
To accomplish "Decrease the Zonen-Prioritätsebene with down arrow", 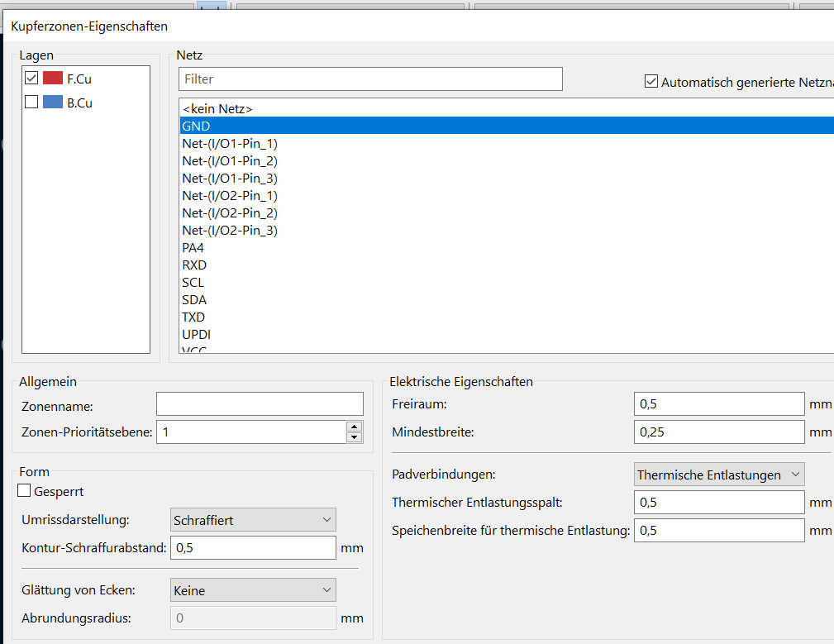I will pyautogui.click(x=355, y=436).
